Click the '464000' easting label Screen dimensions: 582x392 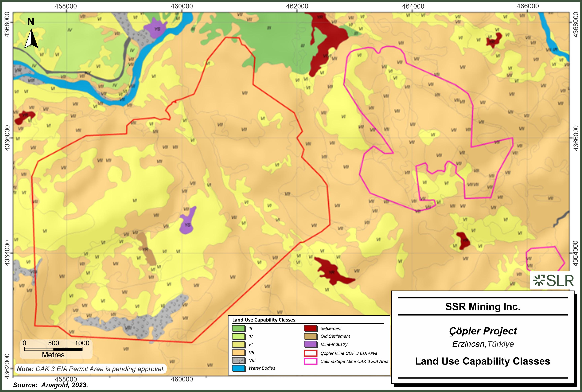pos(413,6)
